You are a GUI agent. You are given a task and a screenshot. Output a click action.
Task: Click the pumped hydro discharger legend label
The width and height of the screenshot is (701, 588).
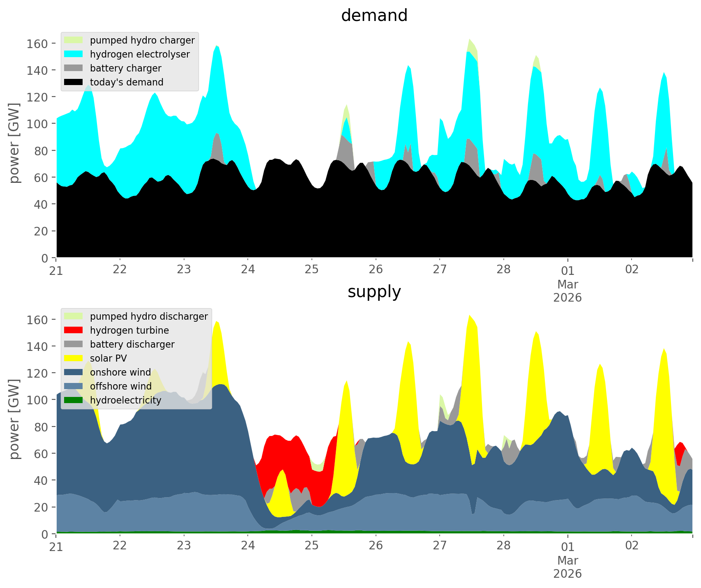click(149, 316)
